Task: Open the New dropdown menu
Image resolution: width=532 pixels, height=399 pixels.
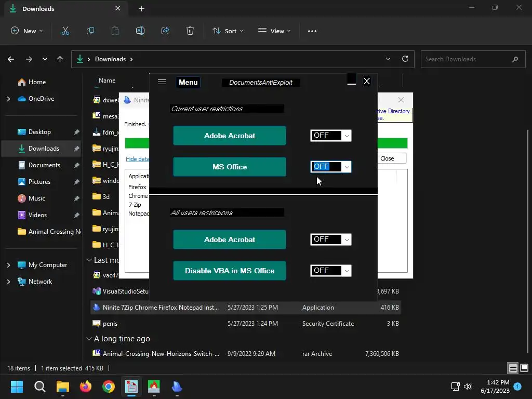Action: (27, 31)
